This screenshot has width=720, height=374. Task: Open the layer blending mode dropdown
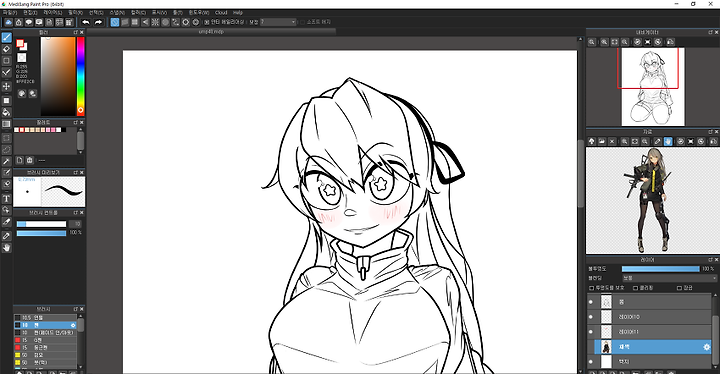click(x=669, y=278)
